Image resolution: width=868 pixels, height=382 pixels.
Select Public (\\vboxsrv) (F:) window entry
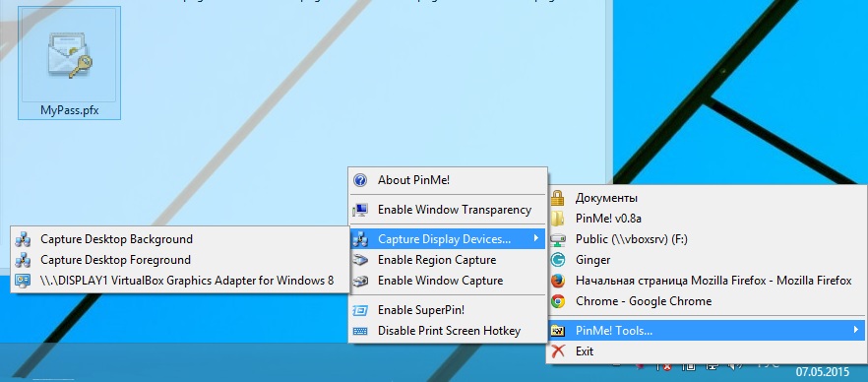pos(707,239)
